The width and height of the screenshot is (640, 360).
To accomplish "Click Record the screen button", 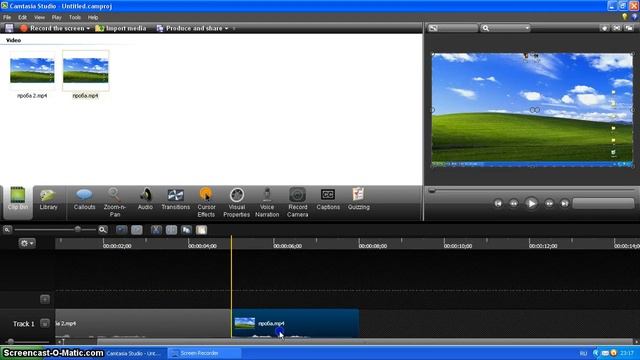I will point(53,28).
